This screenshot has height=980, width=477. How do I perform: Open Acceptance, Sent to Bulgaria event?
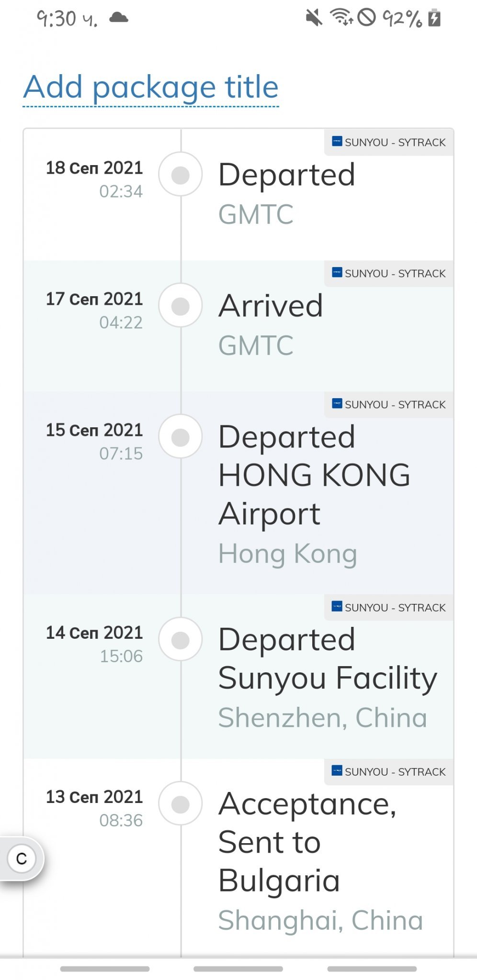point(307,842)
